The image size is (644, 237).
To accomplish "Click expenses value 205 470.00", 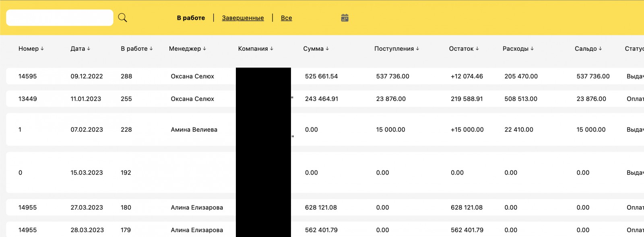I will point(521,76).
